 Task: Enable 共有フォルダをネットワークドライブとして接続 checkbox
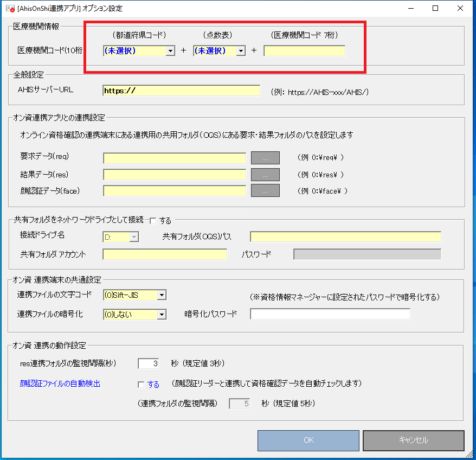pyautogui.click(x=153, y=221)
